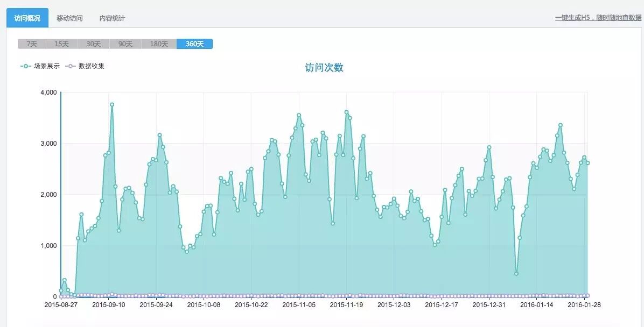The image size is (644, 327).
Task: Open the 内容统计 tab
Action: pos(112,18)
